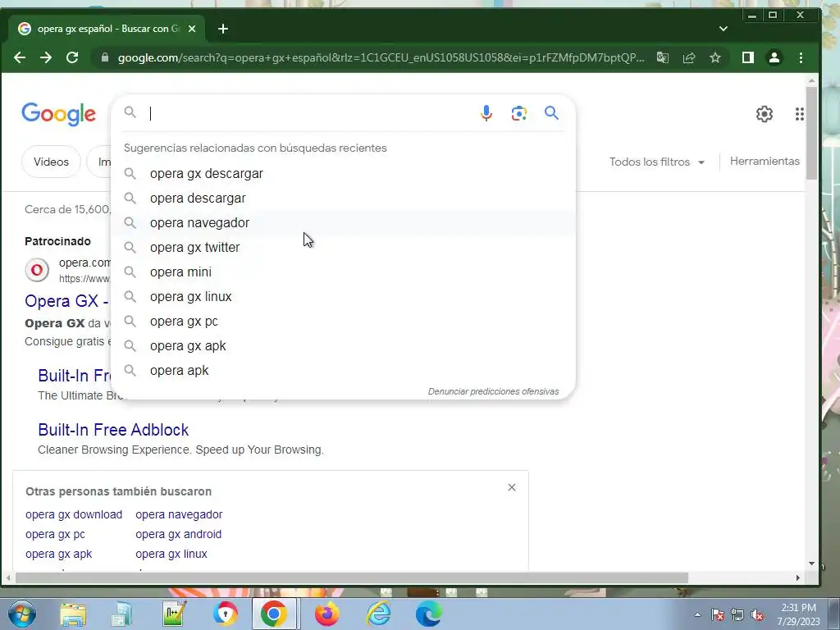This screenshot has width=840, height=630.
Task: Select suggestion opera navegador
Action: click(344, 223)
